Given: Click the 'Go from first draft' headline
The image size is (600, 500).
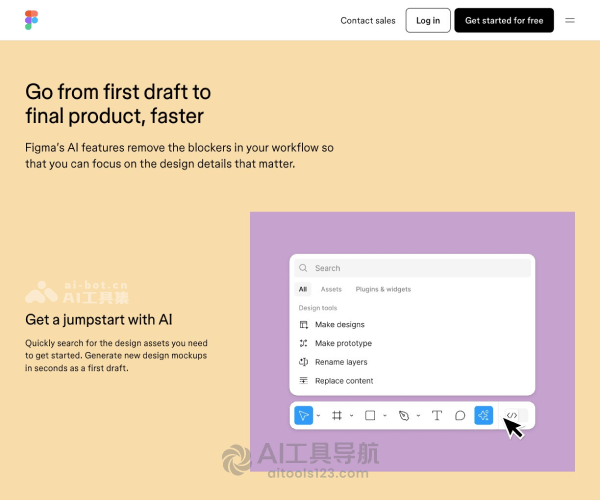Looking at the screenshot, I should click(x=118, y=104).
